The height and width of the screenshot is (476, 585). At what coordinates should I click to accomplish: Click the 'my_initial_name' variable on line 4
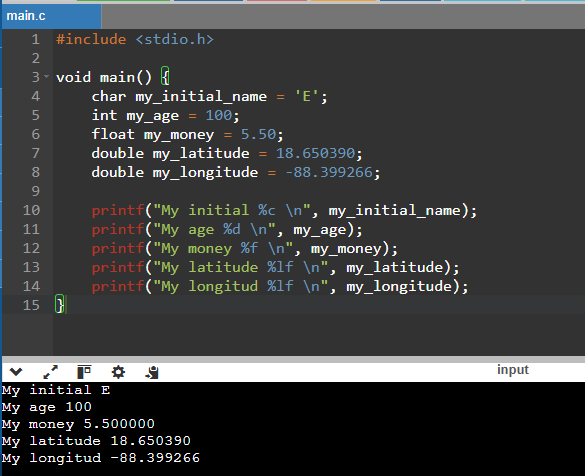tap(201, 97)
